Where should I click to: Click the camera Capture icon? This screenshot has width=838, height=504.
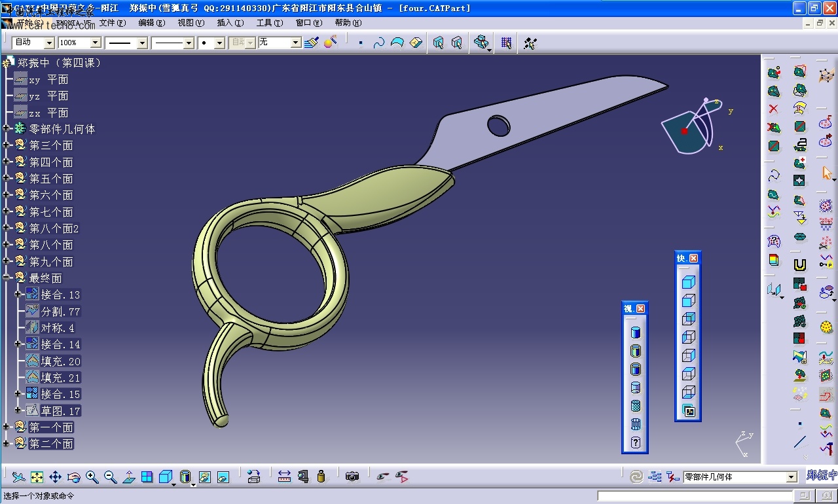click(352, 477)
